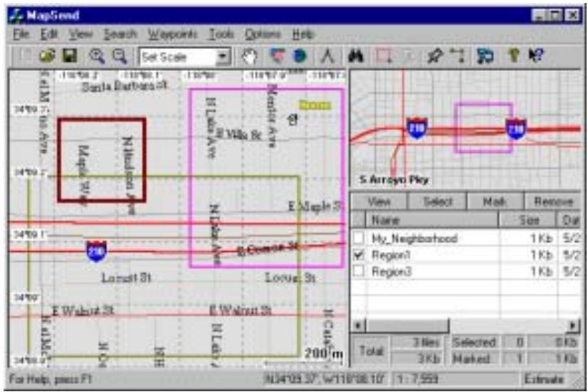Click the yellow light bulb tips icon

click(x=513, y=57)
